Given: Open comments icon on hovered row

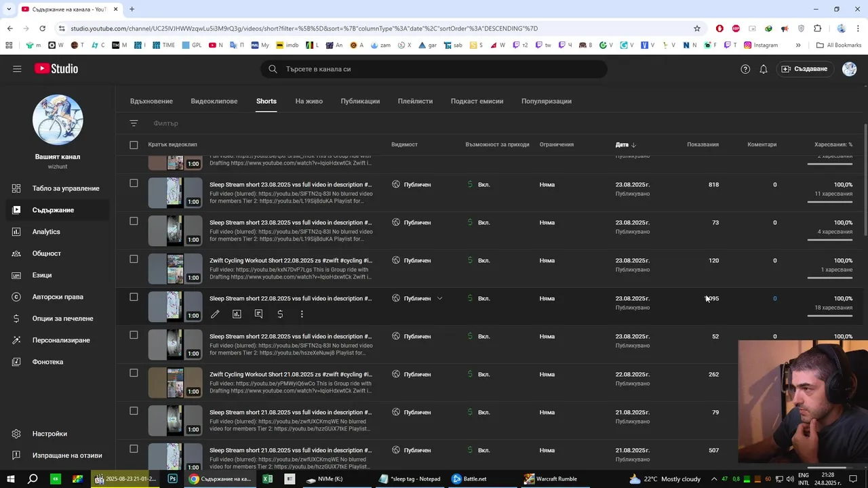Looking at the screenshot, I should point(258,314).
